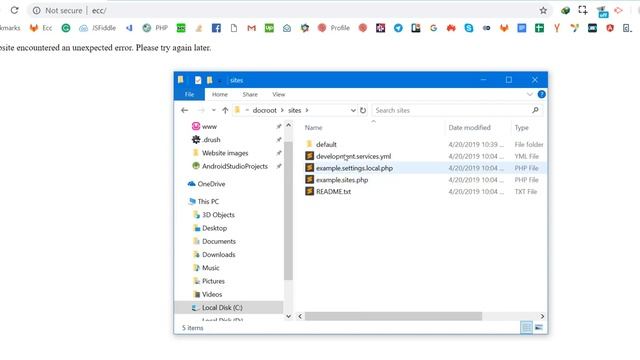Open the Google bookmark icon
640x360 pixels.
pos(433,28)
